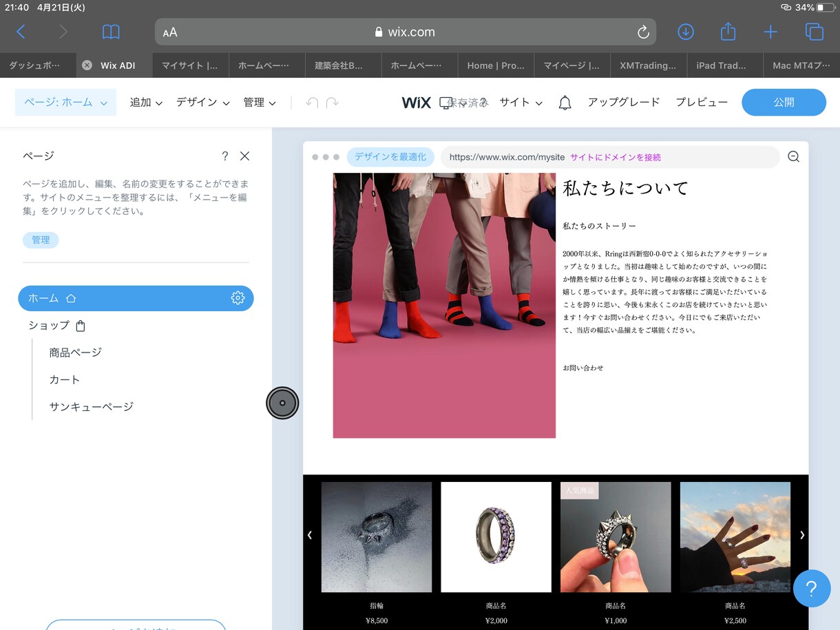The height and width of the screenshot is (630, 840).
Task: Open new tab with plus icon
Action: (x=770, y=32)
